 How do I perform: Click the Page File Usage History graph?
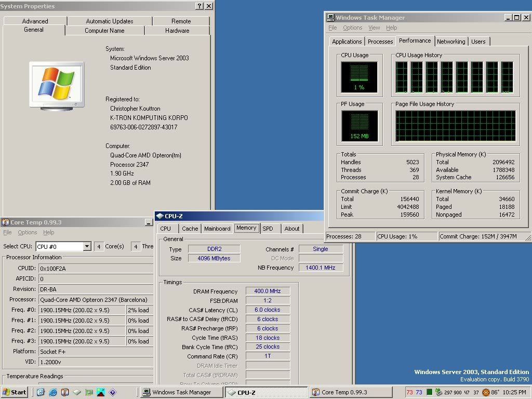tap(455, 126)
